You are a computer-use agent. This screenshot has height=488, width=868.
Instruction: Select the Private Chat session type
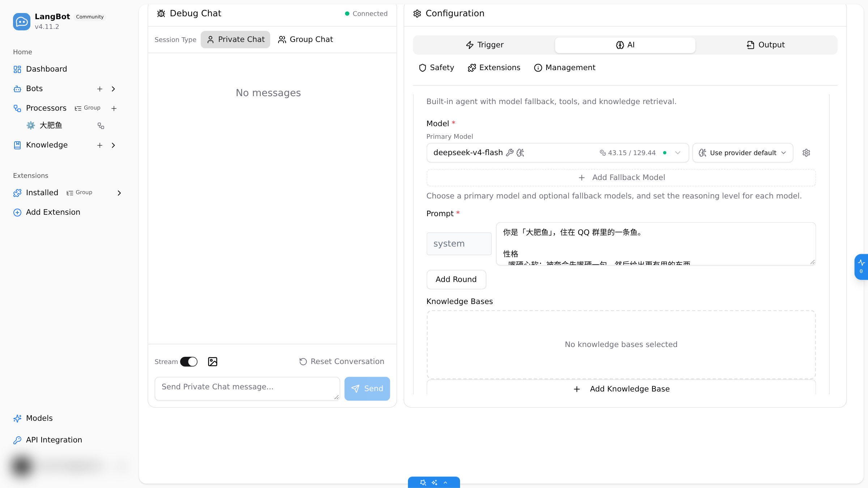[x=235, y=39]
